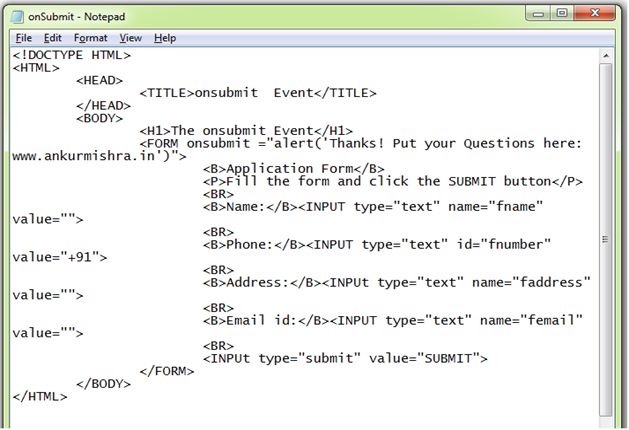This screenshot has height=430, width=629.
Task: Open the Help menu
Action: point(165,38)
